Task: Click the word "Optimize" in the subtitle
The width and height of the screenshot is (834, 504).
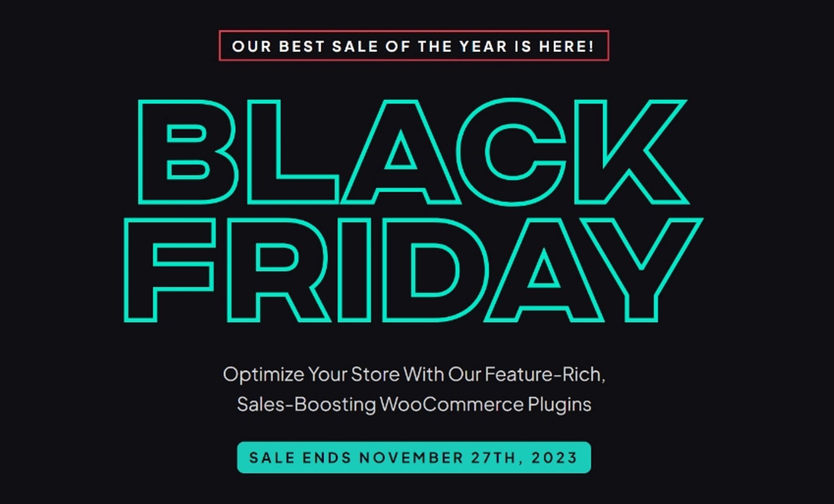Action: 263,375
